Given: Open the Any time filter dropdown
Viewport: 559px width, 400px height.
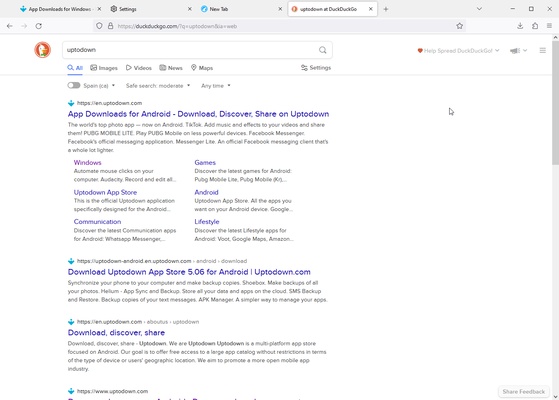Looking at the screenshot, I should pos(216,86).
